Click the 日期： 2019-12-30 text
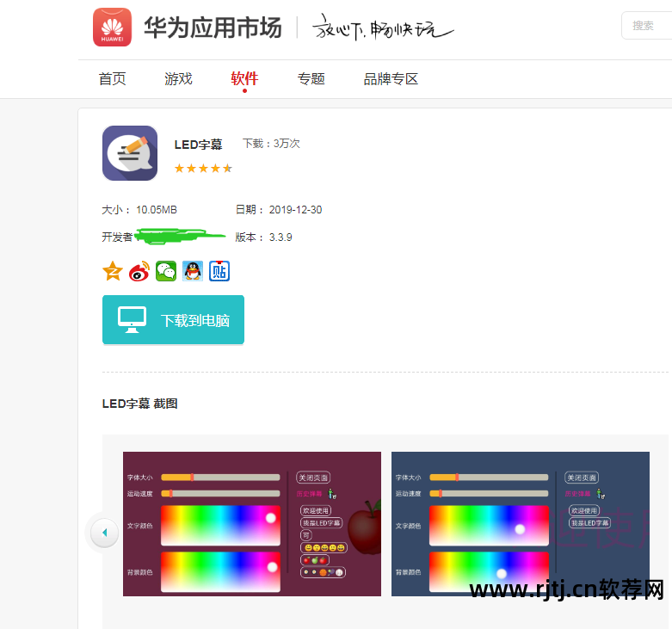This screenshot has height=629, width=672. pyautogui.click(x=279, y=210)
